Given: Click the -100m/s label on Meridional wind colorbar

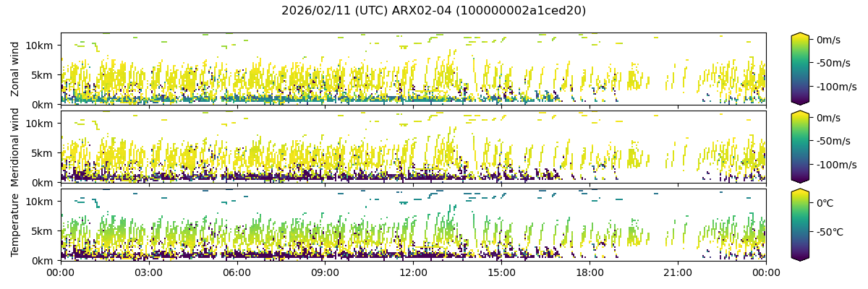Looking at the screenshot, I should [x=836, y=165].
